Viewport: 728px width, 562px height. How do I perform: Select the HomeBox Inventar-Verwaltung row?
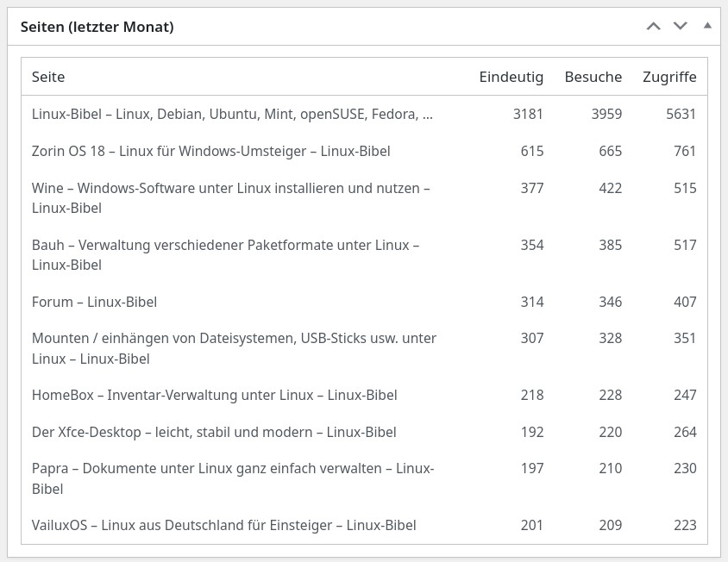[x=214, y=395]
